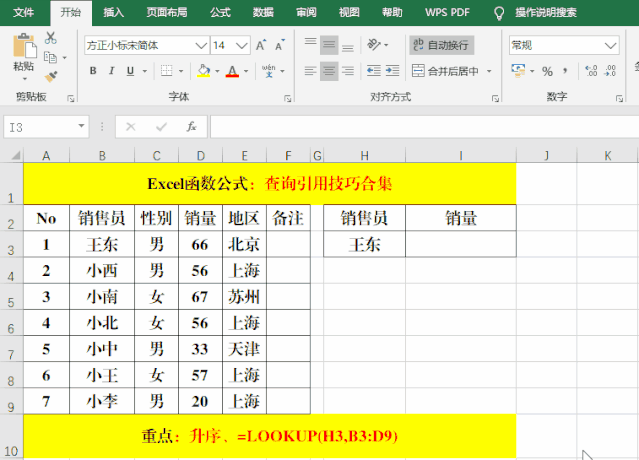Viewport: 639px width, 460px height.
Task: Open the font name dropdown
Action: (x=201, y=46)
